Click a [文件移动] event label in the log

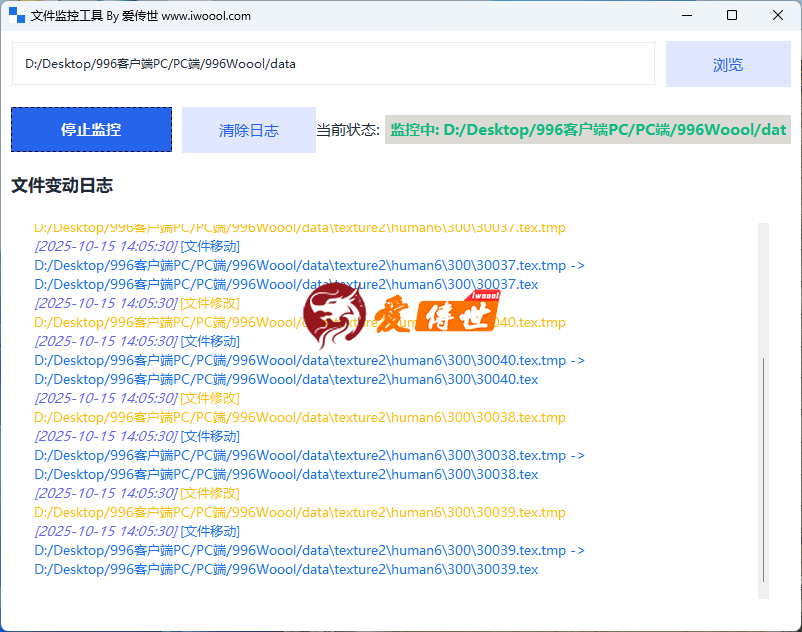tap(208, 246)
